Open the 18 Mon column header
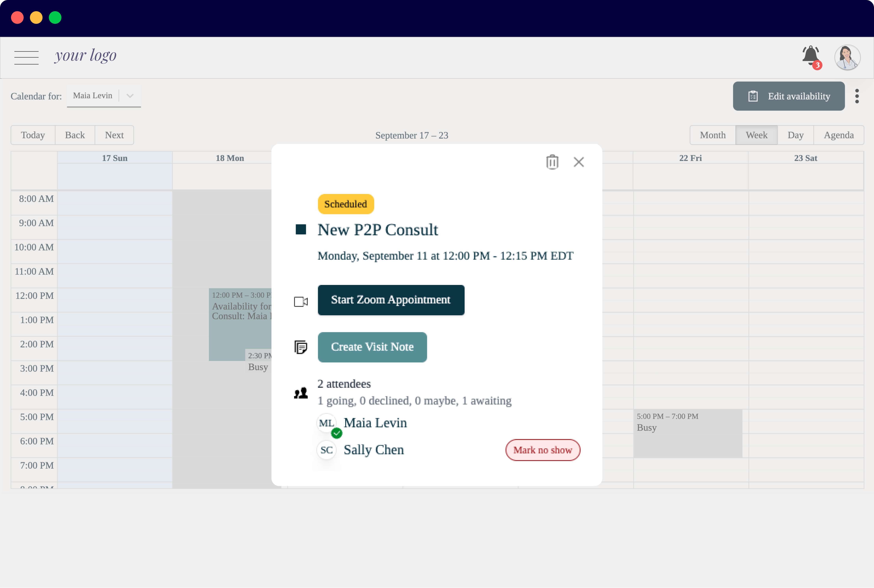The height and width of the screenshot is (588, 874). coord(230,158)
